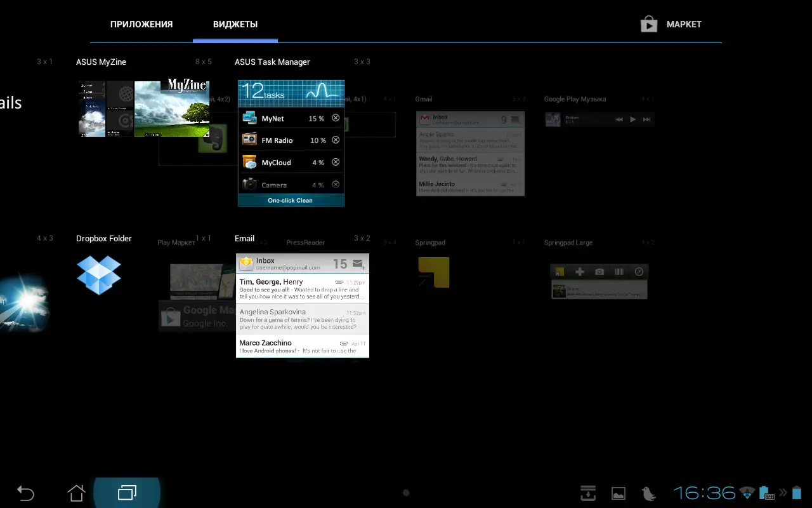Image resolution: width=812 pixels, height=508 pixels.
Task: Select the ASUS Task Manager widget preview
Action: [x=291, y=143]
